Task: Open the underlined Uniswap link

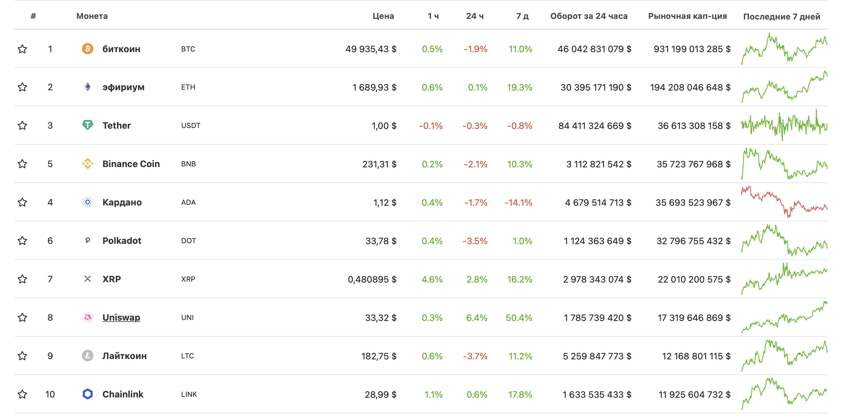Action: (x=121, y=318)
